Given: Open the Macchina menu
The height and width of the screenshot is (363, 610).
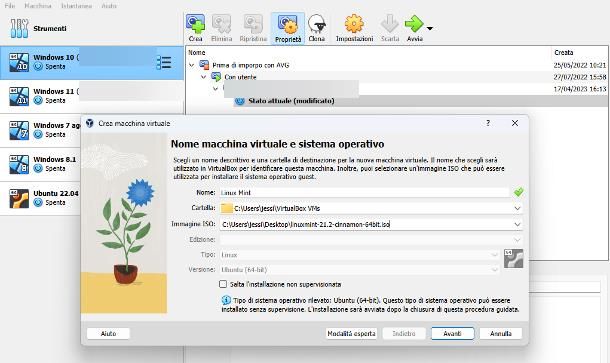Looking at the screenshot, I should (38, 6).
